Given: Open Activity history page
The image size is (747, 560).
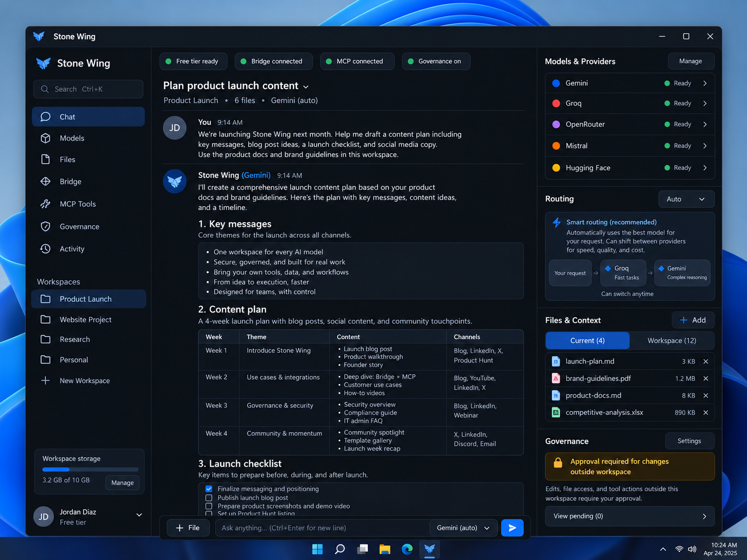Looking at the screenshot, I should click(88, 249).
